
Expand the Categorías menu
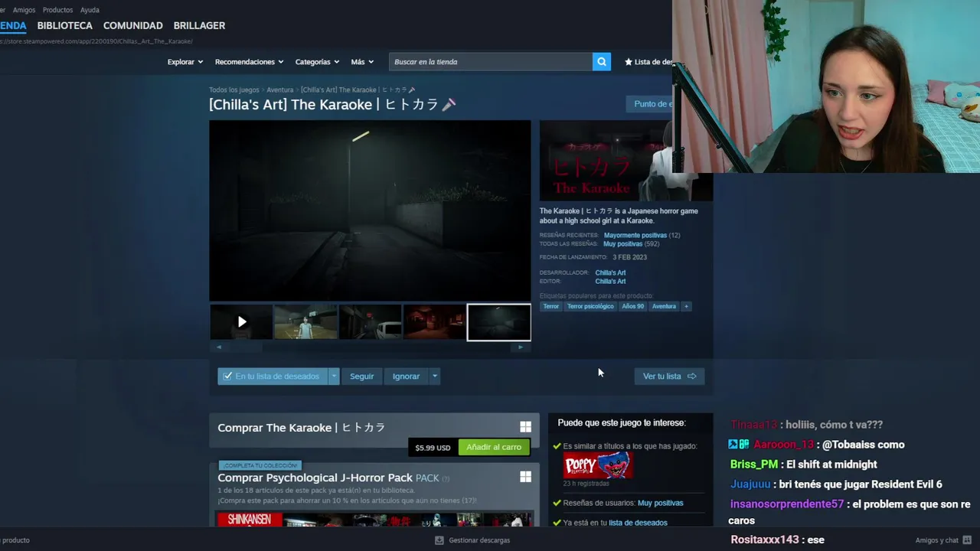point(317,62)
